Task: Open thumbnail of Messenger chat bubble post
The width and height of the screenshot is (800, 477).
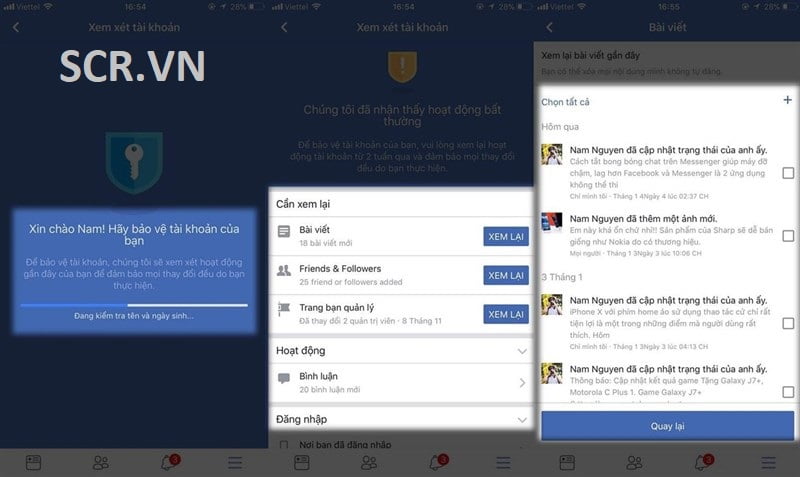Action: point(552,154)
